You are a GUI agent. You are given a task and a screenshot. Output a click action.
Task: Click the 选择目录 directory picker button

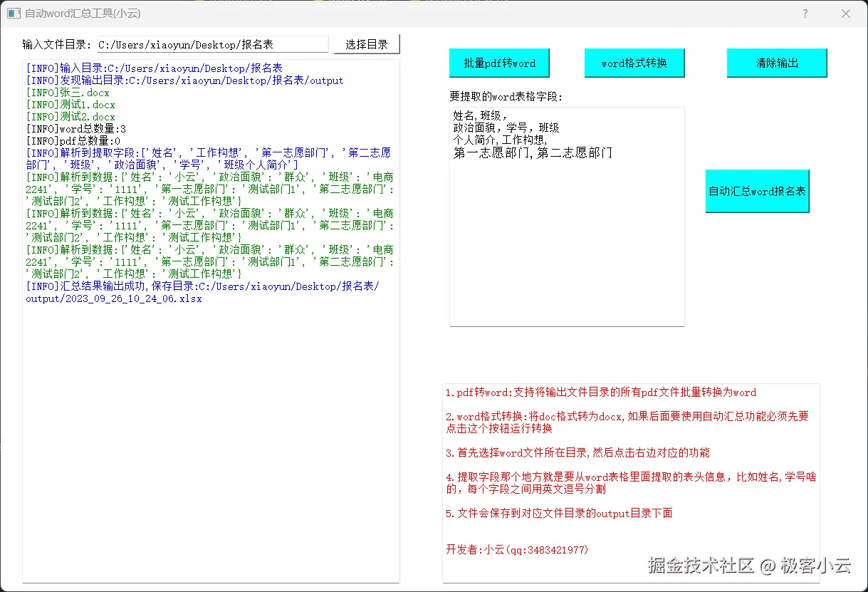(x=367, y=43)
